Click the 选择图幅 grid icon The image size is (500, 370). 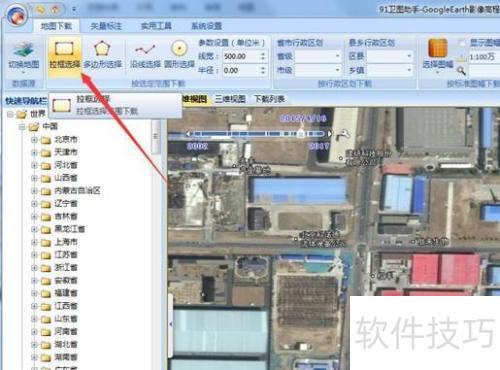point(437,53)
